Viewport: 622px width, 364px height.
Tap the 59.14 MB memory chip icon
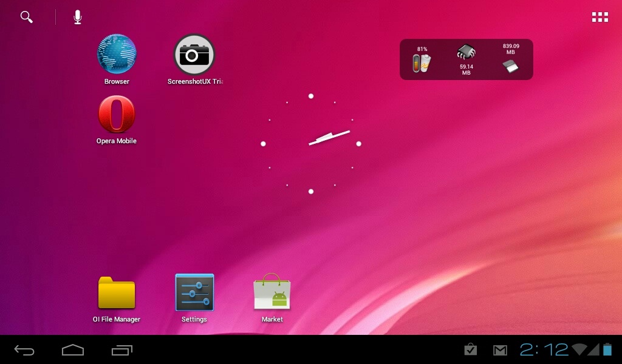click(x=466, y=52)
